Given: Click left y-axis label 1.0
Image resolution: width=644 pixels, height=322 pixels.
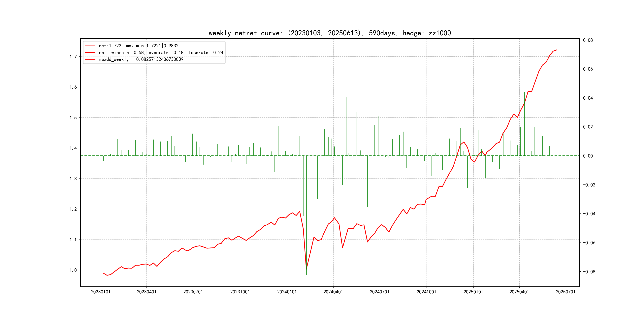Looking at the screenshot, I should pyautogui.click(x=73, y=270).
